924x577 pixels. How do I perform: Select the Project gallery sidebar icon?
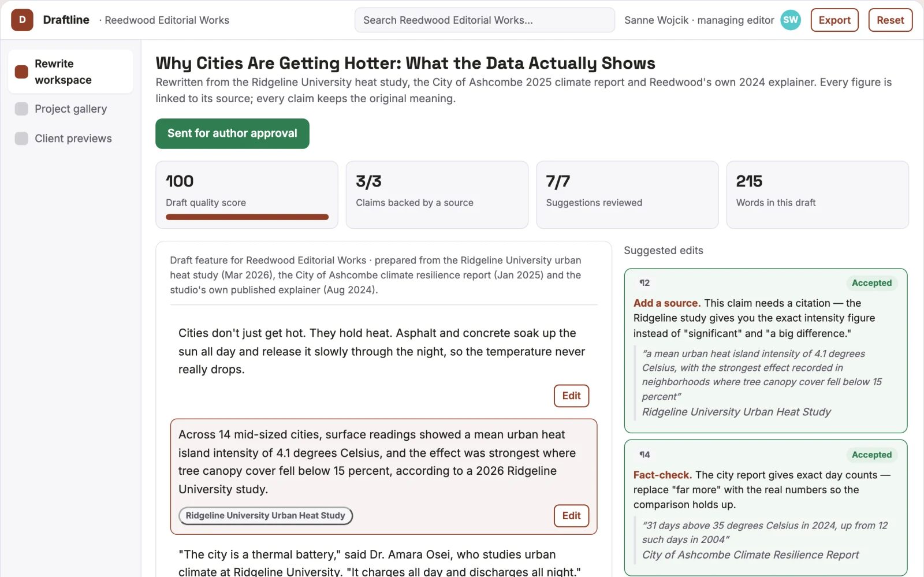pos(21,109)
